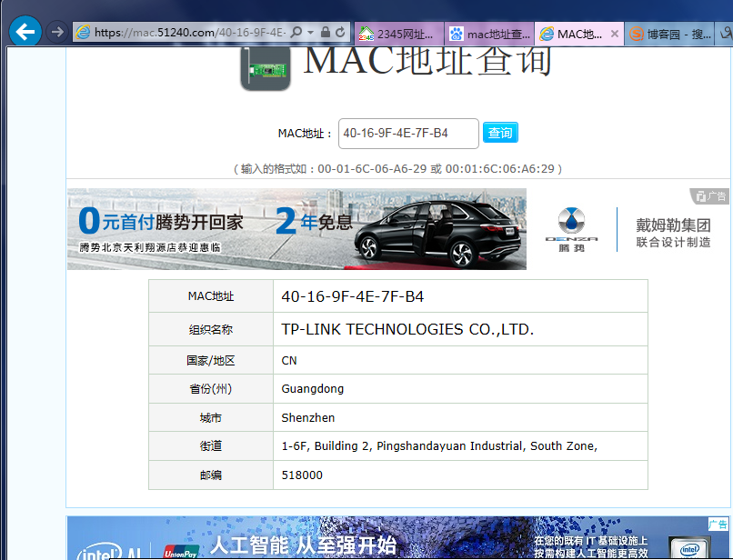The height and width of the screenshot is (560, 733).
Task: Click the 邮编 row label
Action: (211, 475)
